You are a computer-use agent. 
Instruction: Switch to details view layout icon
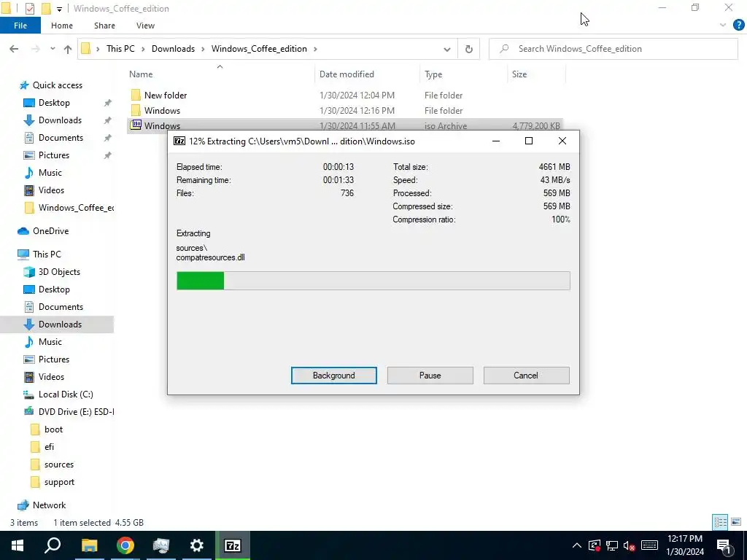coord(720,522)
